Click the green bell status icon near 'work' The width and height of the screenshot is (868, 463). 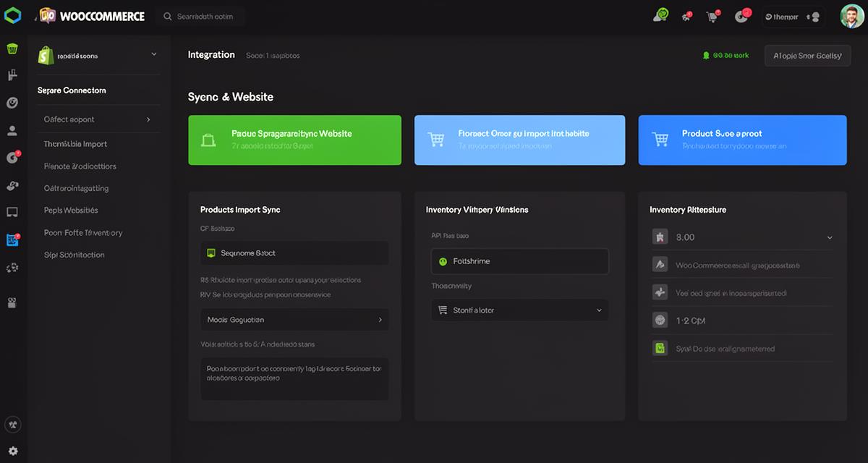pos(706,55)
